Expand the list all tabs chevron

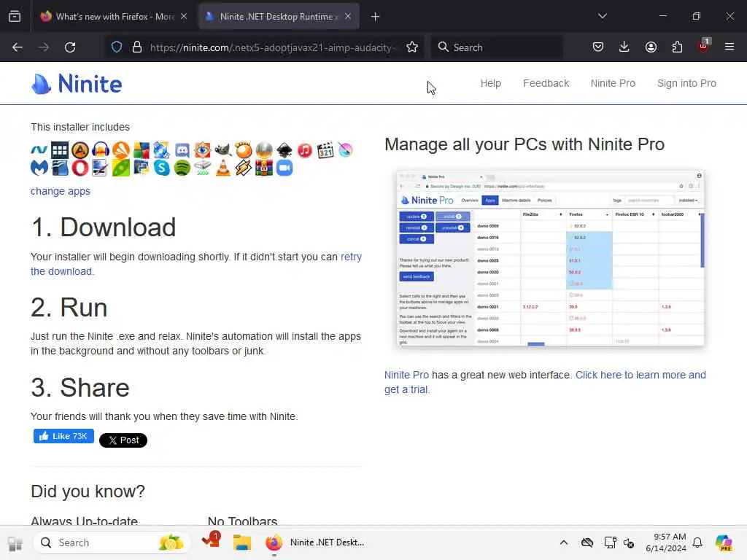pos(602,16)
